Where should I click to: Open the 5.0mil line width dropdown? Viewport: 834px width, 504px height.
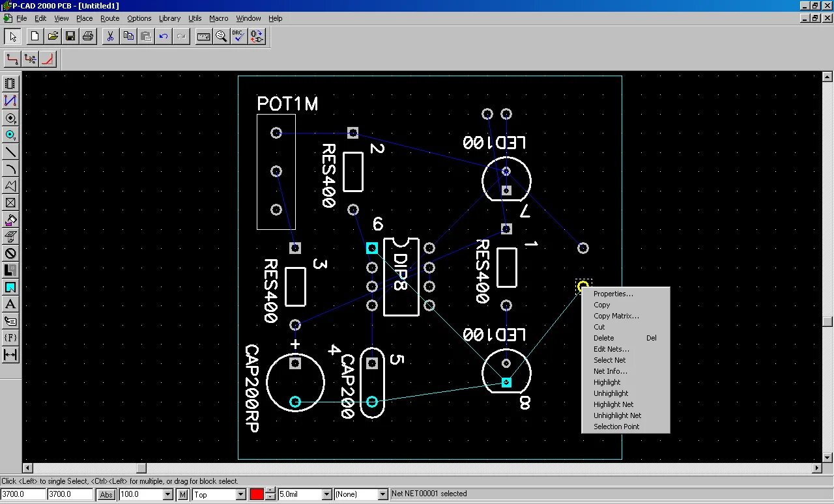(x=326, y=495)
